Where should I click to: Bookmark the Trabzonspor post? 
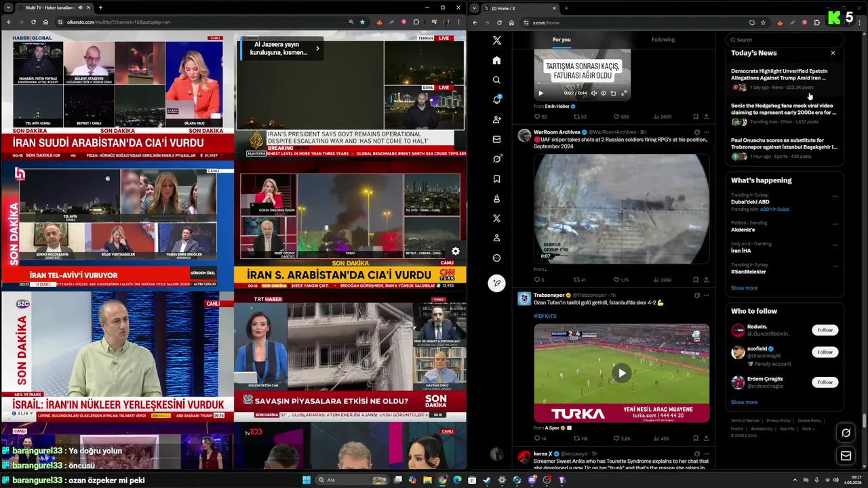click(x=695, y=439)
